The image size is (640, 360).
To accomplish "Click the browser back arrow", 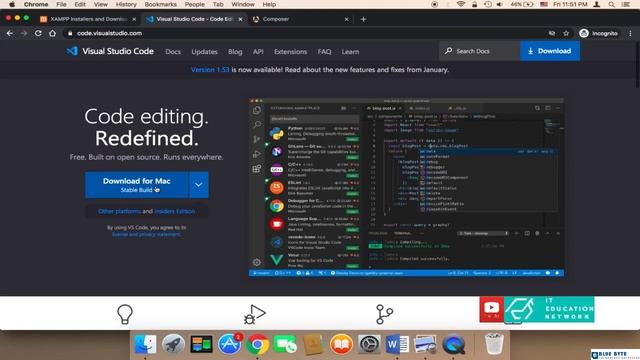I will 10,33.
